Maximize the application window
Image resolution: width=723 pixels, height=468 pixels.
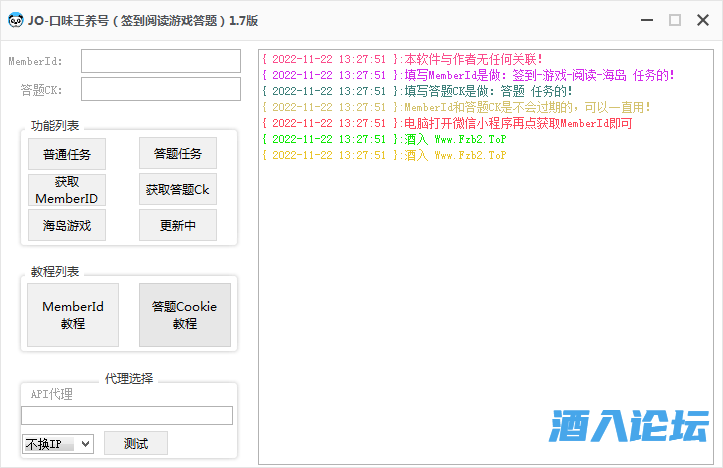coord(675,19)
